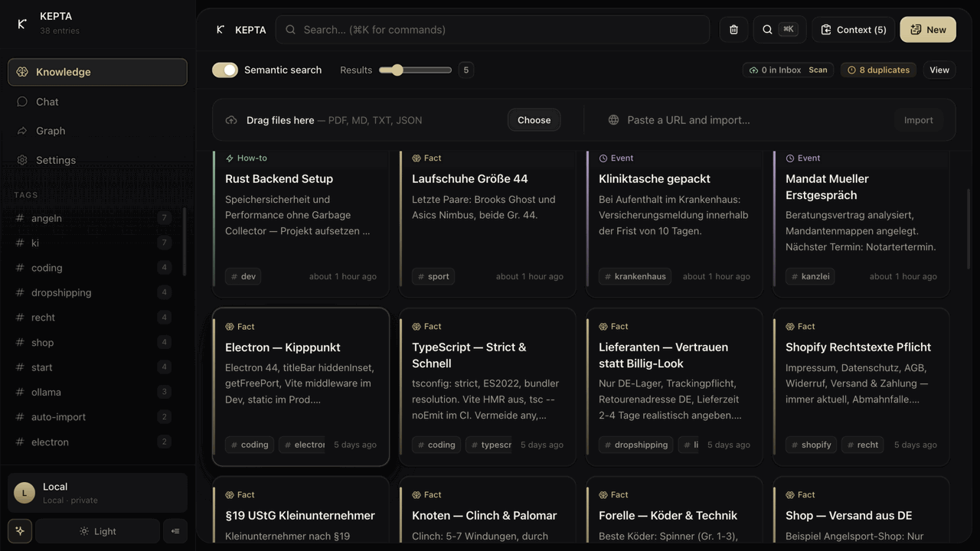The height and width of the screenshot is (551, 980).
Task: Open the Graph view
Action: coord(97,131)
